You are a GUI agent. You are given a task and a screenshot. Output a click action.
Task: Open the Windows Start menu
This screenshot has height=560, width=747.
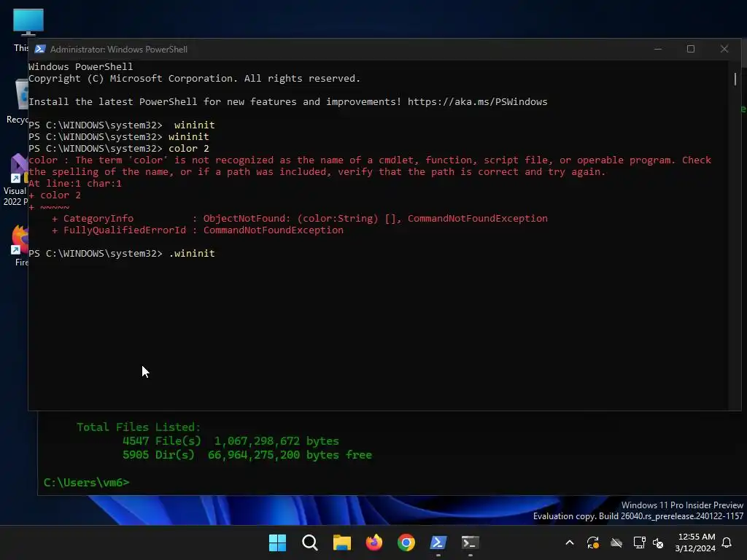(x=277, y=542)
